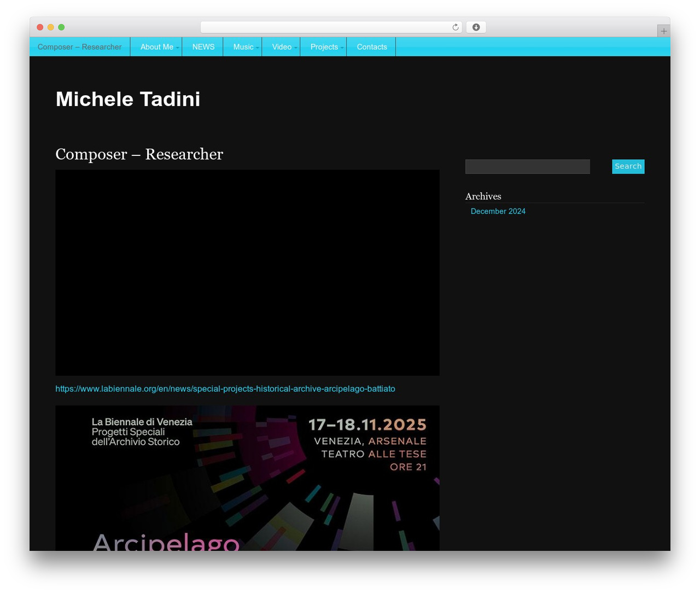Expand the About Me dropdown menu
Viewport: 700px width, 593px height.
tap(157, 47)
